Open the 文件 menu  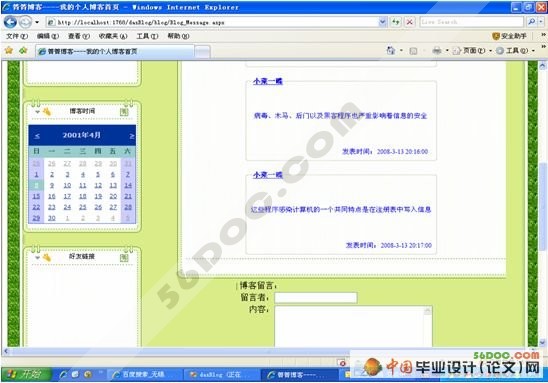[17, 36]
